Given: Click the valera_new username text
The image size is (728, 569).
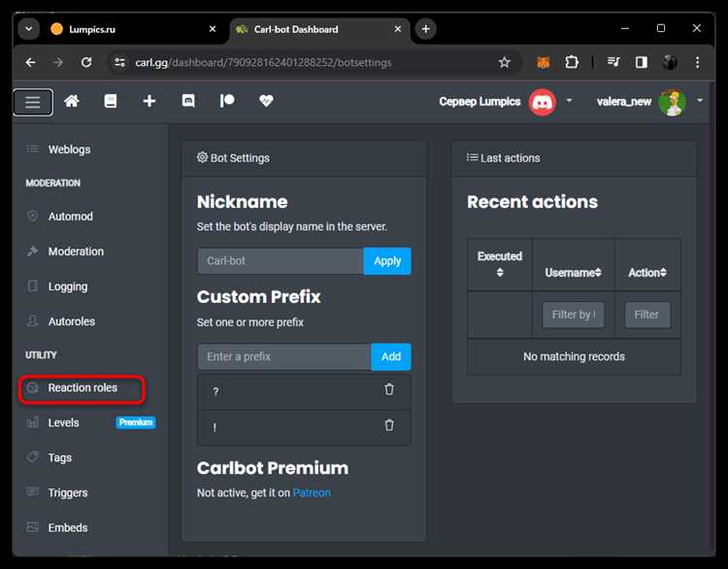Looking at the screenshot, I should (x=623, y=102).
